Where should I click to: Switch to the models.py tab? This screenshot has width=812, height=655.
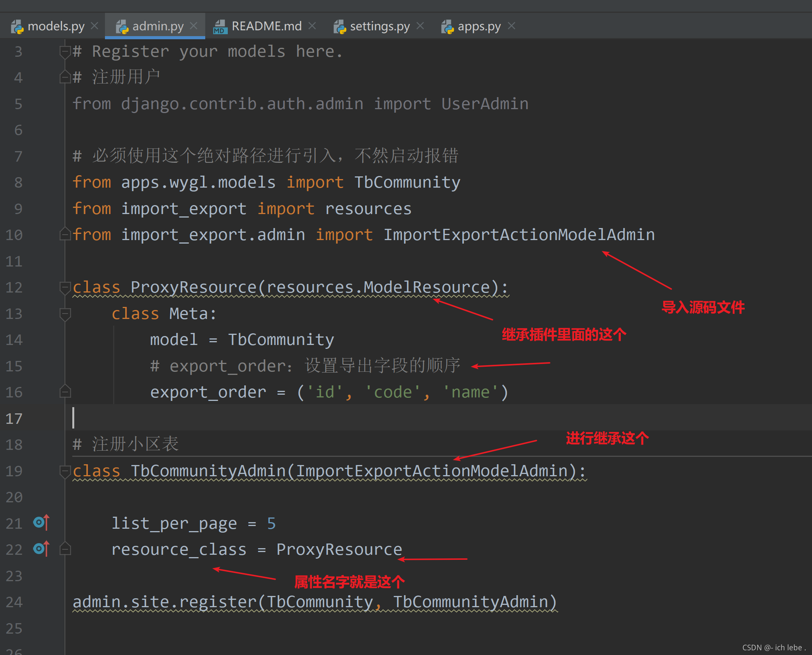[x=56, y=26]
